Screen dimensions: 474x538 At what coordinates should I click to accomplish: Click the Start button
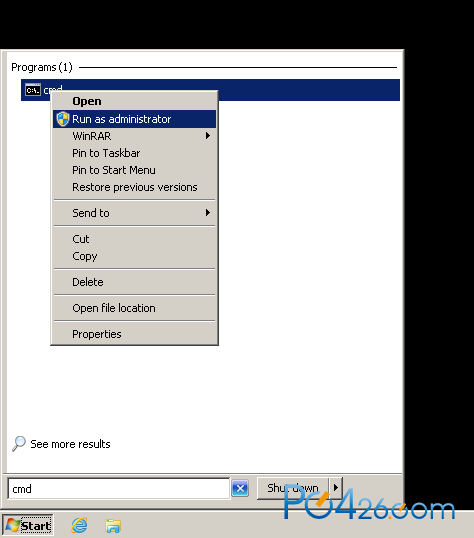coord(28,525)
